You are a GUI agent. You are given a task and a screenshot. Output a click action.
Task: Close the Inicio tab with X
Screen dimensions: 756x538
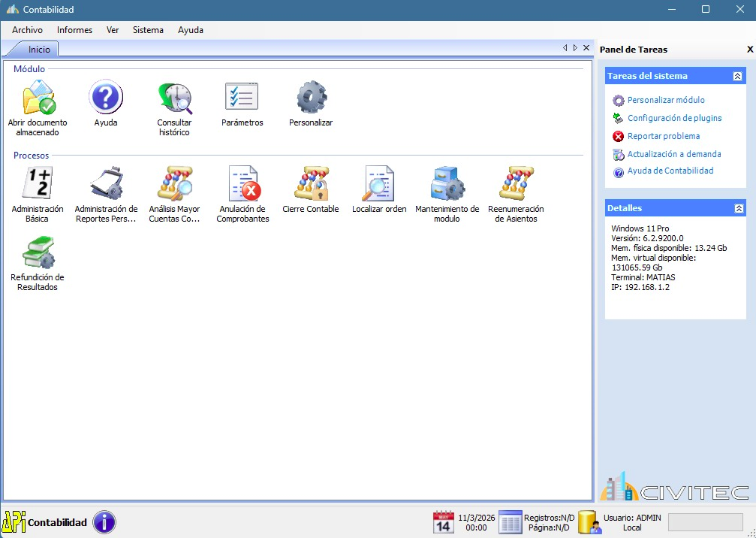point(586,48)
